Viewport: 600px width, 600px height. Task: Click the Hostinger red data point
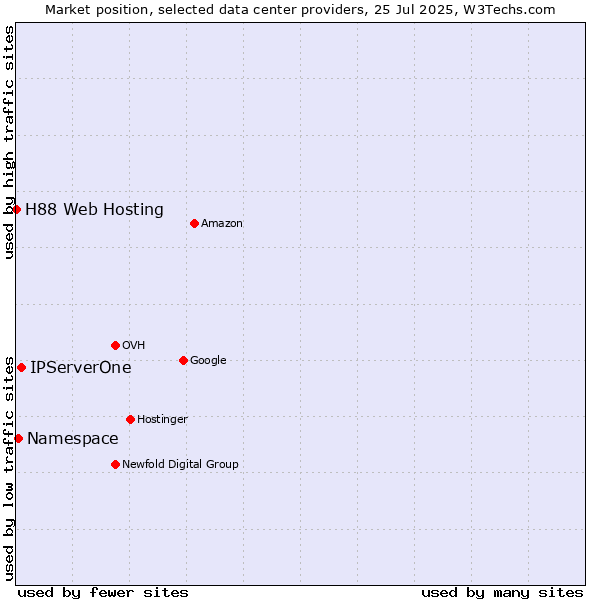click(x=130, y=419)
